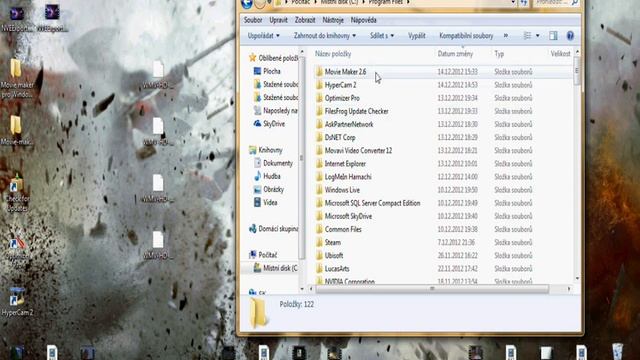
Task: Open SkyDrive in navigation pane
Action: (x=269, y=124)
